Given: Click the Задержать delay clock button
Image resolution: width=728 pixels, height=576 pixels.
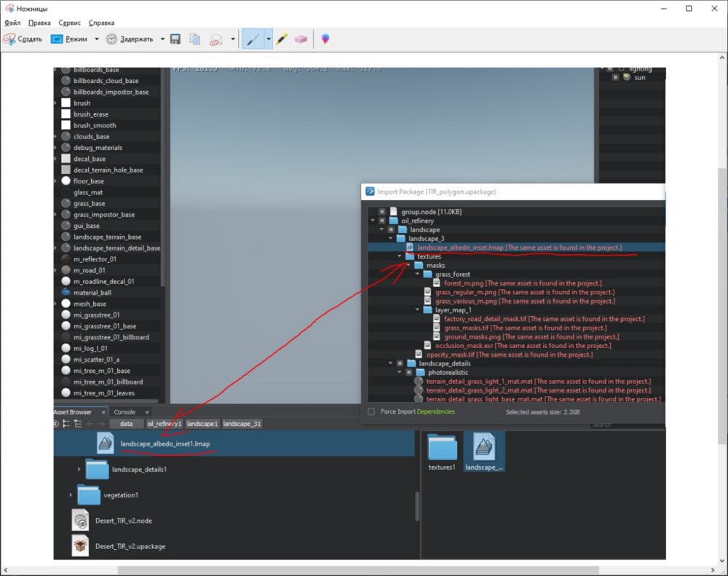Looking at the screenshot, I should [x=130, y=39].
